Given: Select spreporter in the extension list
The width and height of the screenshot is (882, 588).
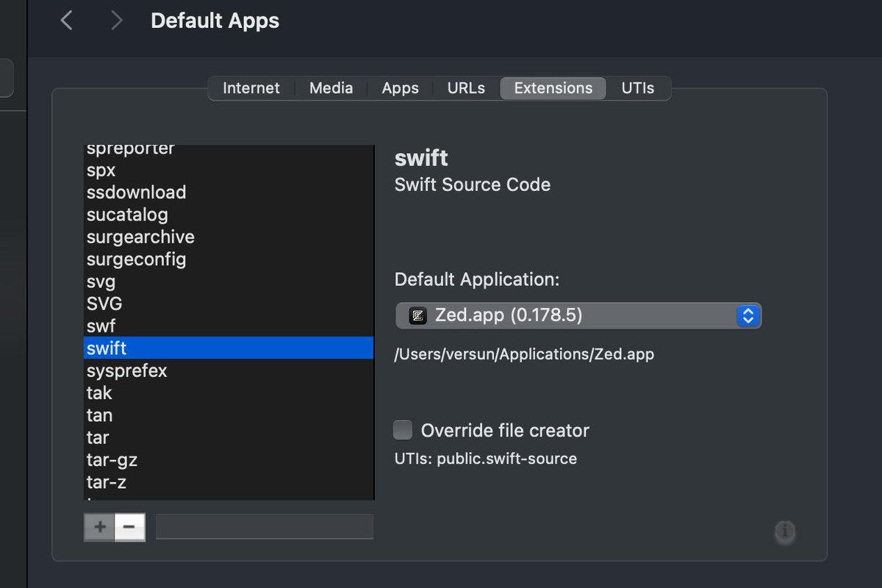Looking at the screenshot, I should (x=229, y=149).
